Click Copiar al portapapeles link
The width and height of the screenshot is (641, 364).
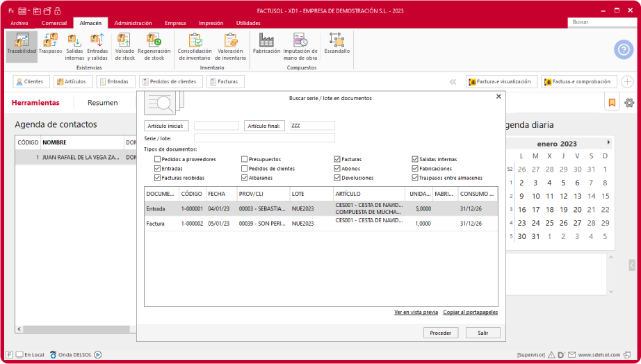pyautogui.click(x=471, y=312)
